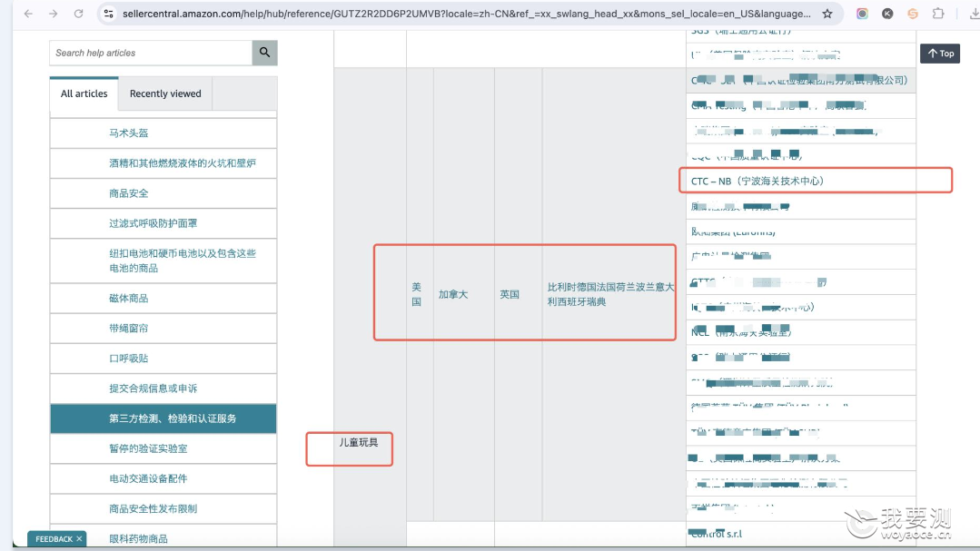Open 磁体商品 article link
Viewport: 980px width, 551px height.
[129, 298]
